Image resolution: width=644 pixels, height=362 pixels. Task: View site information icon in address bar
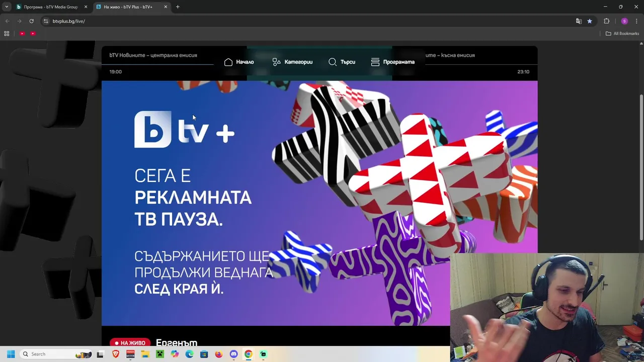point(46,21)
